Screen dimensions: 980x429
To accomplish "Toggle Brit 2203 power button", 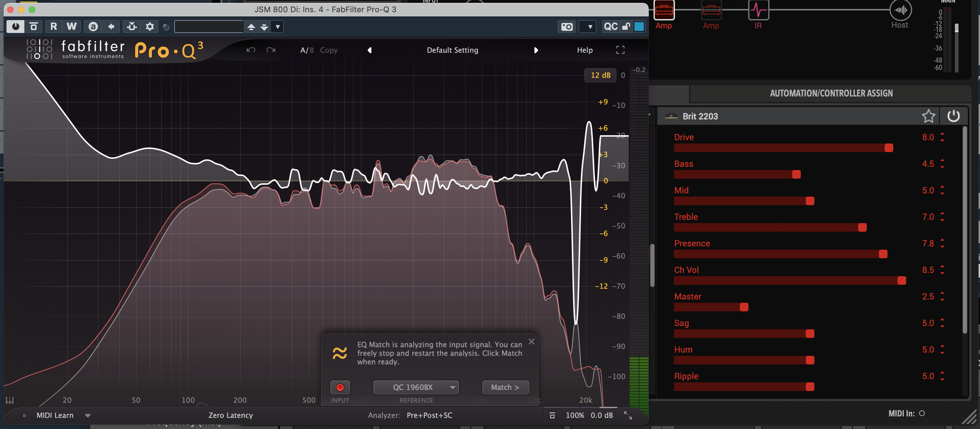I will pyautogui.click(x=953, y=116).
